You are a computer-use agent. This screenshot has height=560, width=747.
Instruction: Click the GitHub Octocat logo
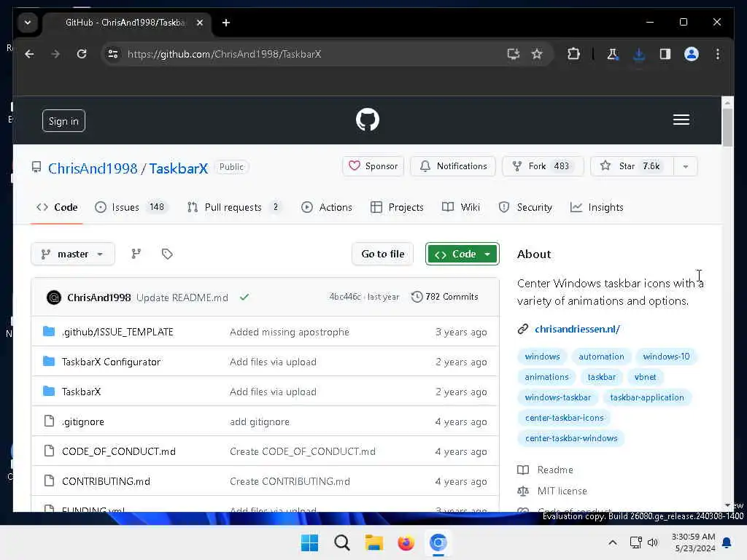click(368, 120)
